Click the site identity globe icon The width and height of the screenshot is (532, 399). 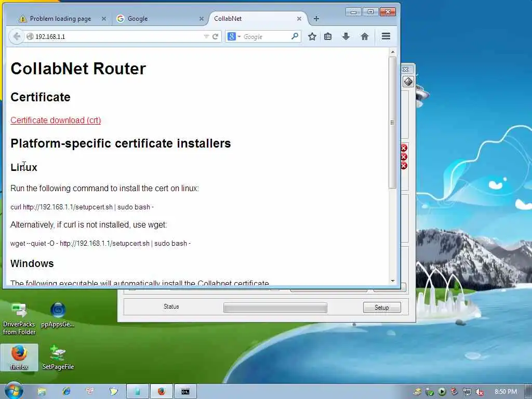click(30, 36)
